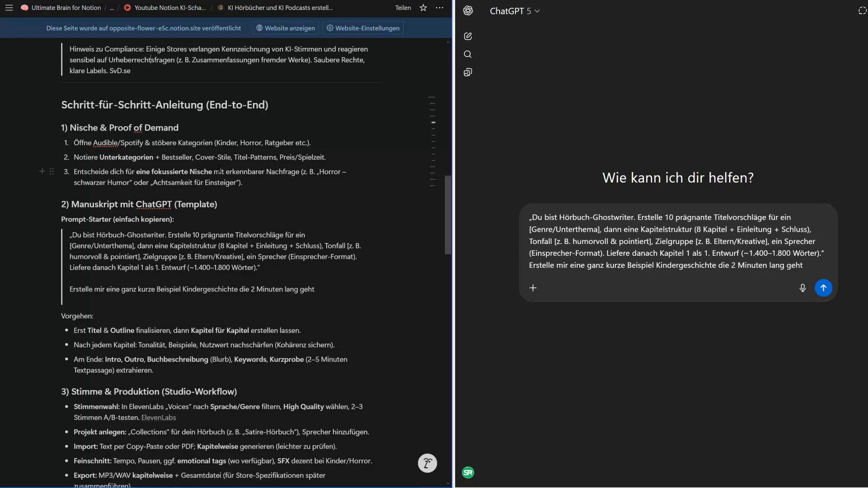Open the ElevenLabs link

pos(159,418)
